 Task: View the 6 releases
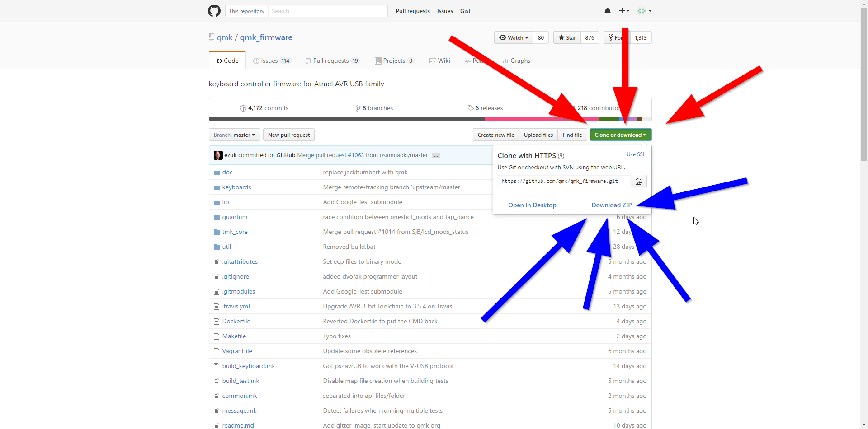485,108
